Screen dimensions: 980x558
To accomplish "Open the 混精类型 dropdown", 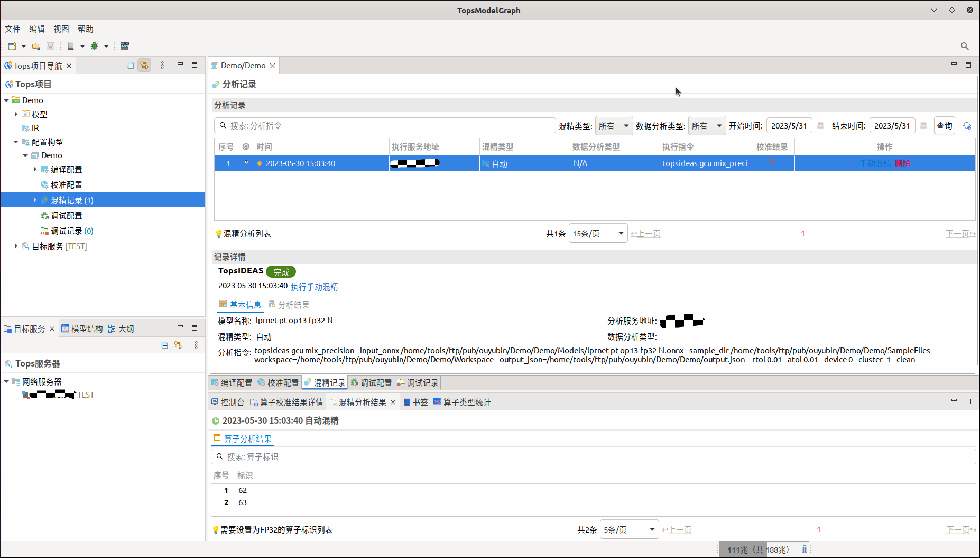I will (614, 126).
